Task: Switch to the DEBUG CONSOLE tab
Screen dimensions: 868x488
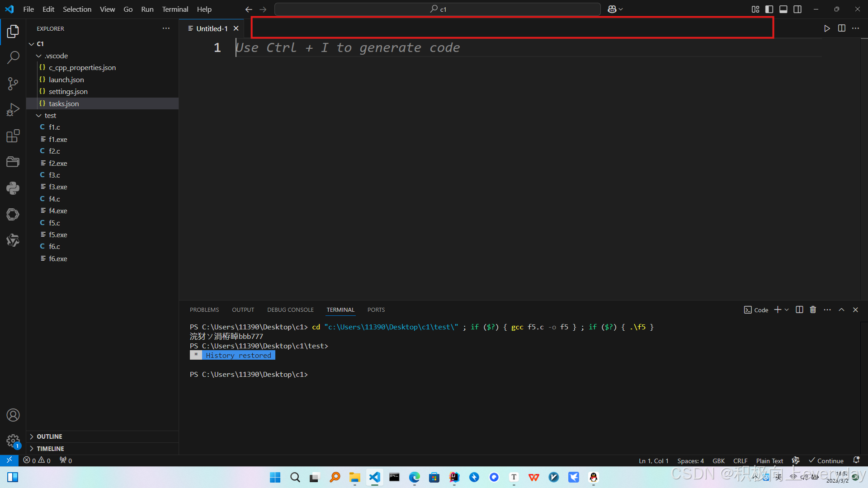Action: tap(290, 310)
